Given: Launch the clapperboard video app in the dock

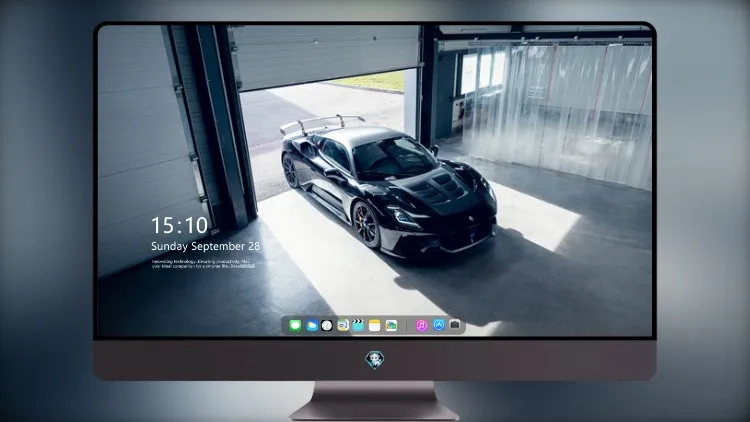Looking at the screenshot, I should pos(358,326).
